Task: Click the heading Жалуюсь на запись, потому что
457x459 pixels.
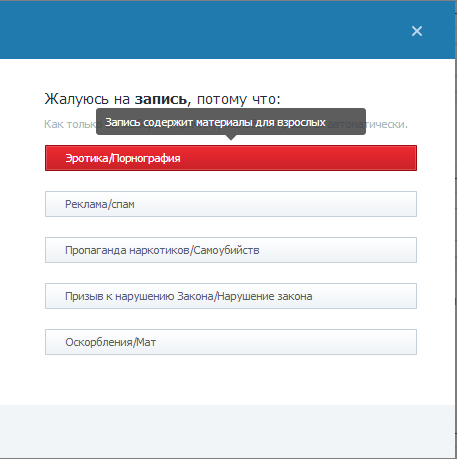Action: pyautogui.click(x=162, y=99)
